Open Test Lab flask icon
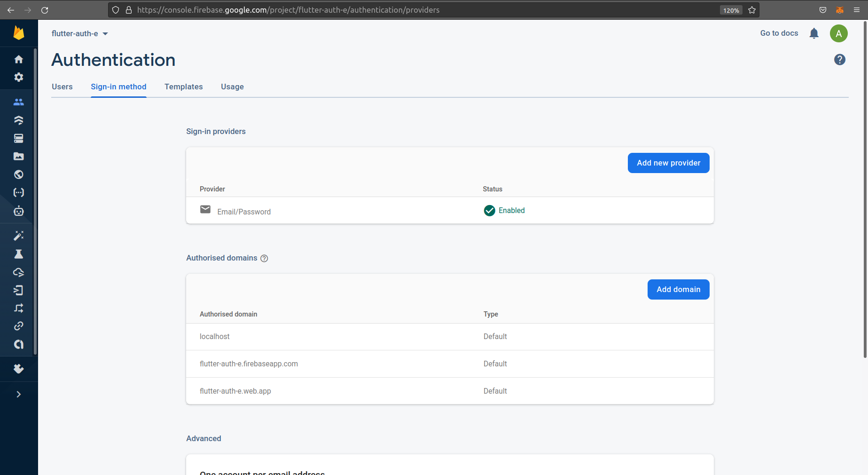This screenshot has height=475, width=868. (x=19, y=254)
